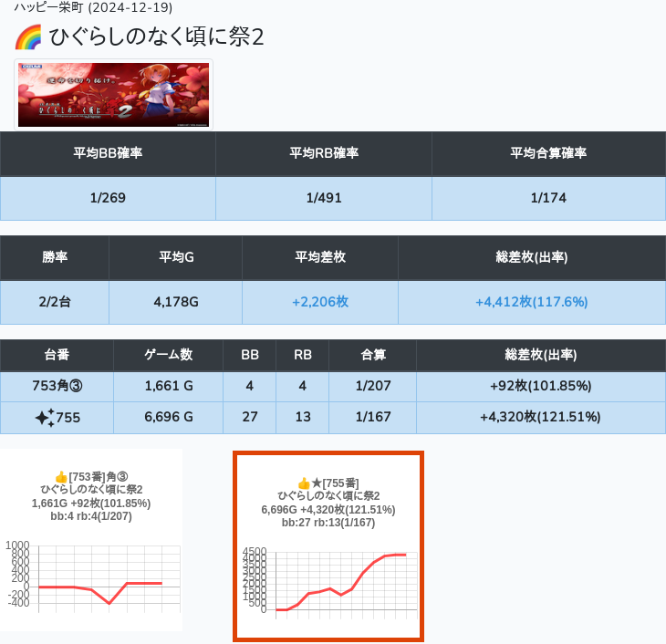The width and height of the screenshot is (666, 644).
Task: Click the rainbow icon beside the title
Action: 28,38
